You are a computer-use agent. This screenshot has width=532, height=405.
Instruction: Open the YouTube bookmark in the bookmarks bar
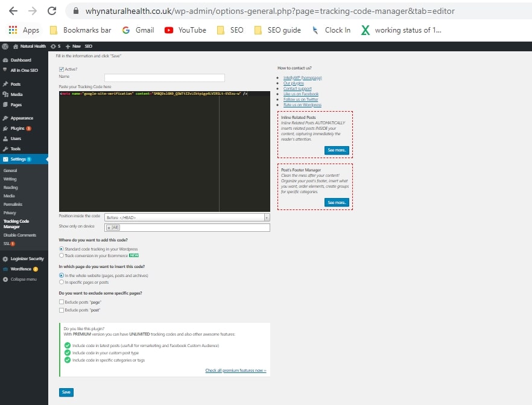click(185, 30)
